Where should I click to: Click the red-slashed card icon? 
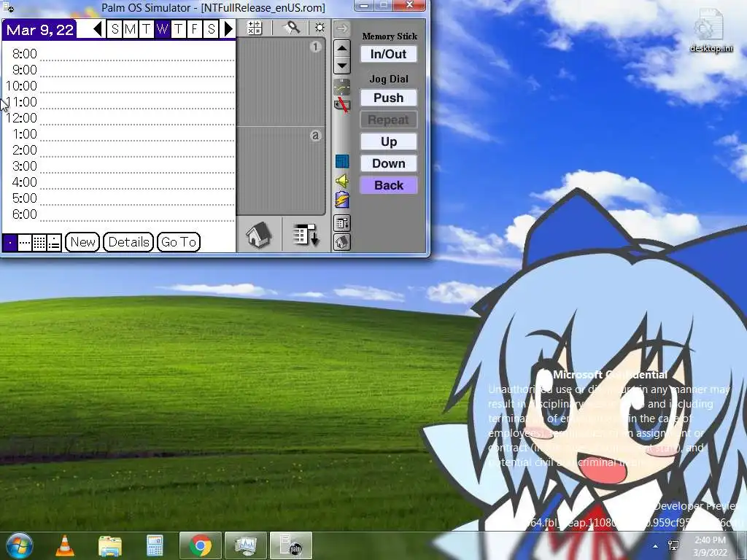click(341, 105)
